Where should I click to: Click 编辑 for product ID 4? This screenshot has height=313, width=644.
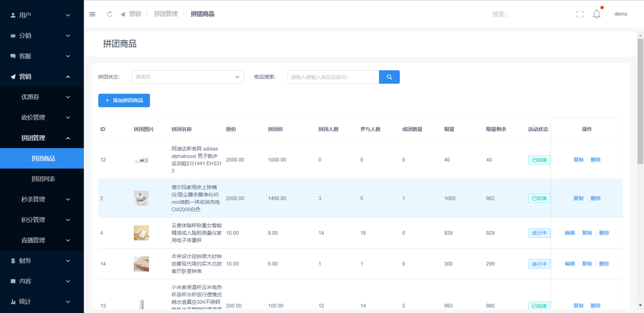570,233
